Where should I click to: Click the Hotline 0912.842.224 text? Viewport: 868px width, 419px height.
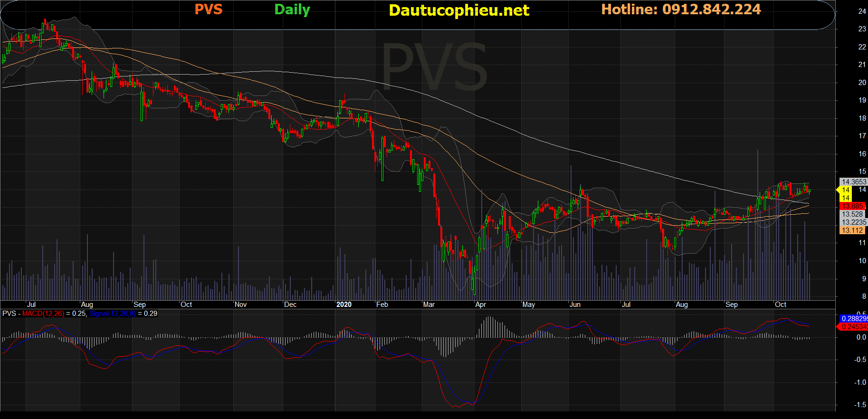pos(680,10)
